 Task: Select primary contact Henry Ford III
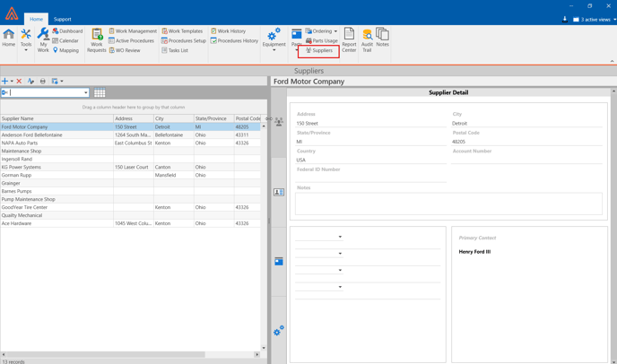tap(474, 252)
